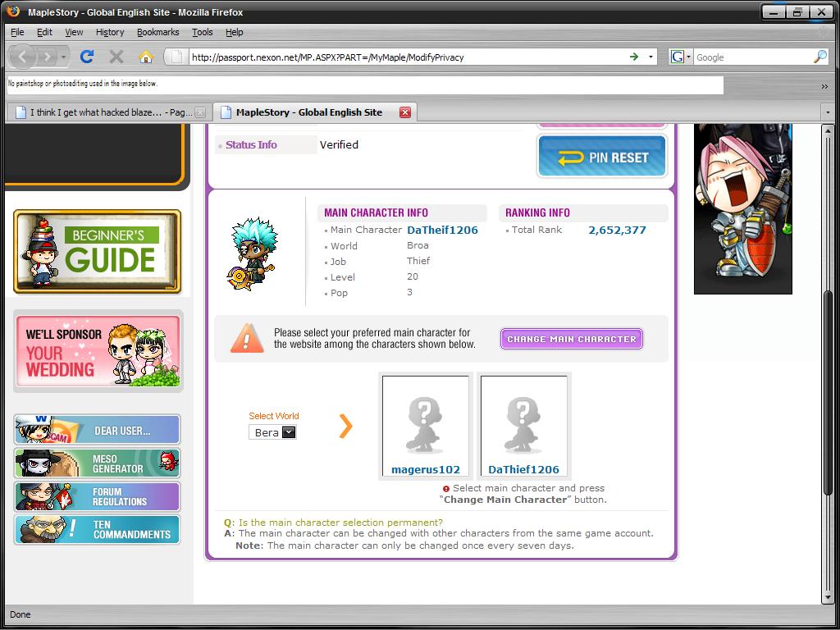Click the main character avatar image

click(253, 253)
